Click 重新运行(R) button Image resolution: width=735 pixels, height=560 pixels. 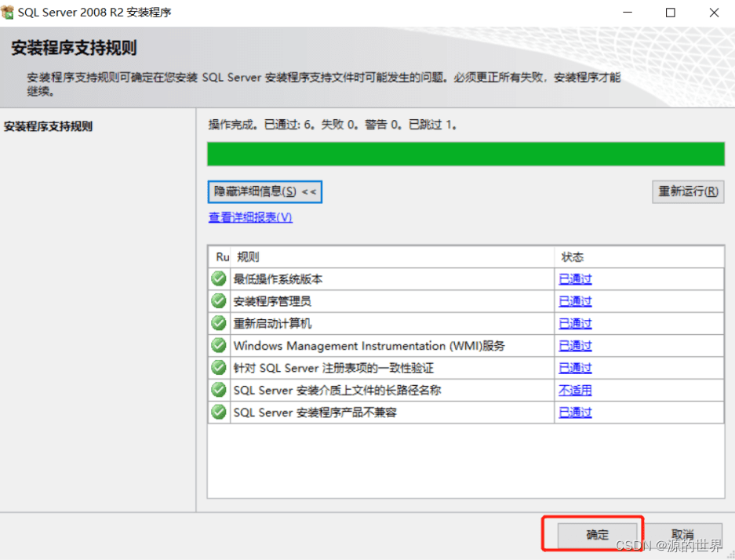688,191
